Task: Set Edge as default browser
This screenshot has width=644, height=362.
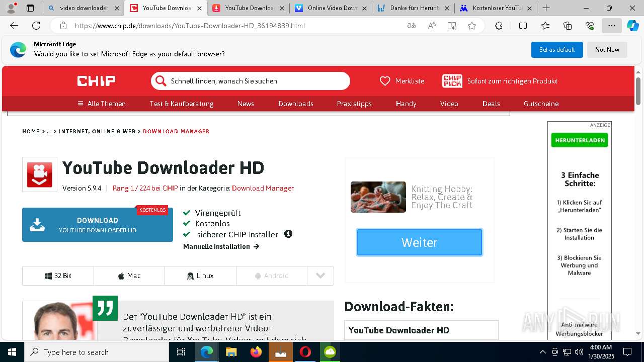Action: pos(557,50)
